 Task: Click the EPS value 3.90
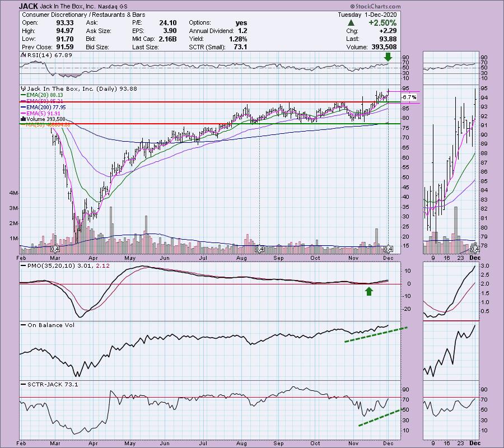click(170, 31)
